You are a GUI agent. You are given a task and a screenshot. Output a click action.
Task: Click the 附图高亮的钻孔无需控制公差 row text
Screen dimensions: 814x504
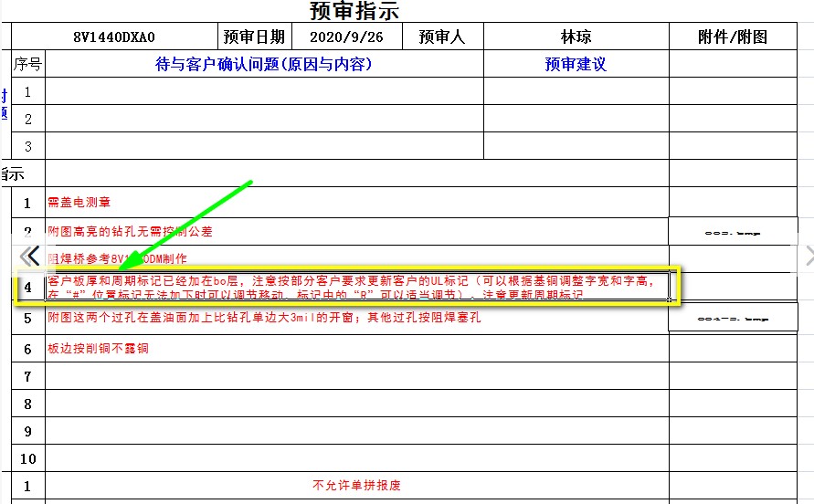[x=131, y=232]
